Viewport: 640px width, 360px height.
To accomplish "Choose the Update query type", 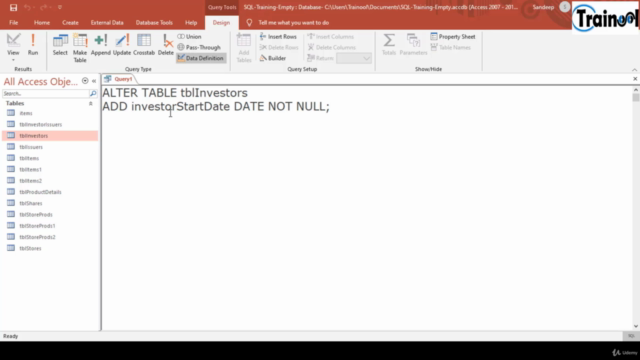I will coord(122,44).
